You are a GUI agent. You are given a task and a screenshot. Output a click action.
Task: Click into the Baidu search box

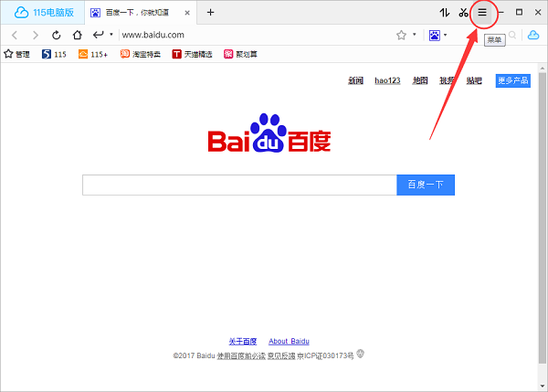pos(239,185)
